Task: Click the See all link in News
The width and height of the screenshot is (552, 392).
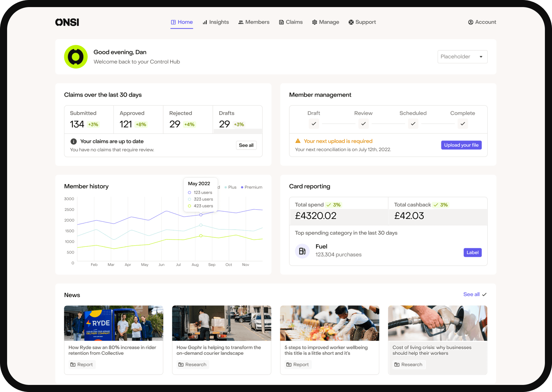Action: pos(471,294)
